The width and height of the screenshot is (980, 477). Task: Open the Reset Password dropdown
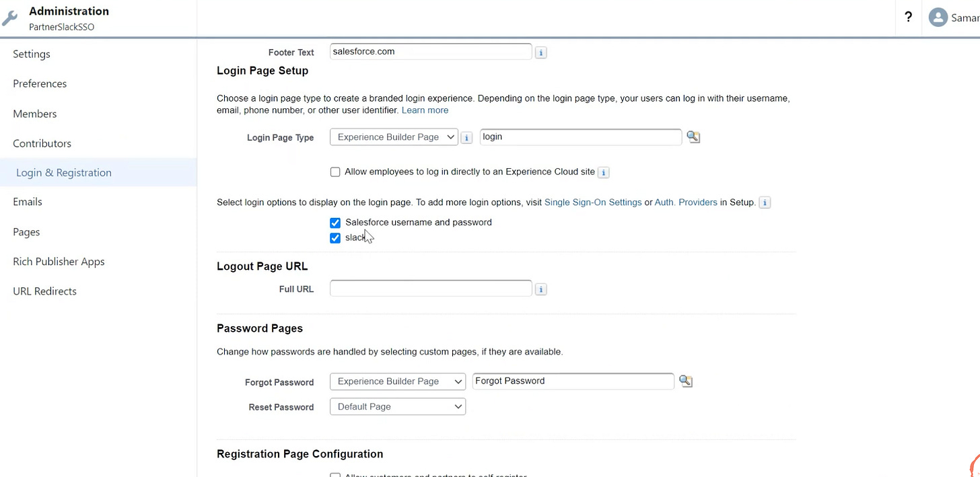tap(398, 407)
